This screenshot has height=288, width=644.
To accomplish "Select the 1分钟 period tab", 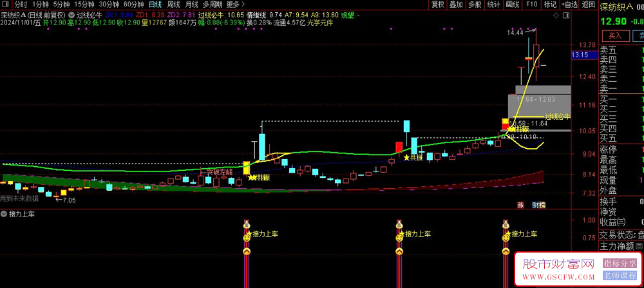I will pyautogui.click(x=40, y=5).
